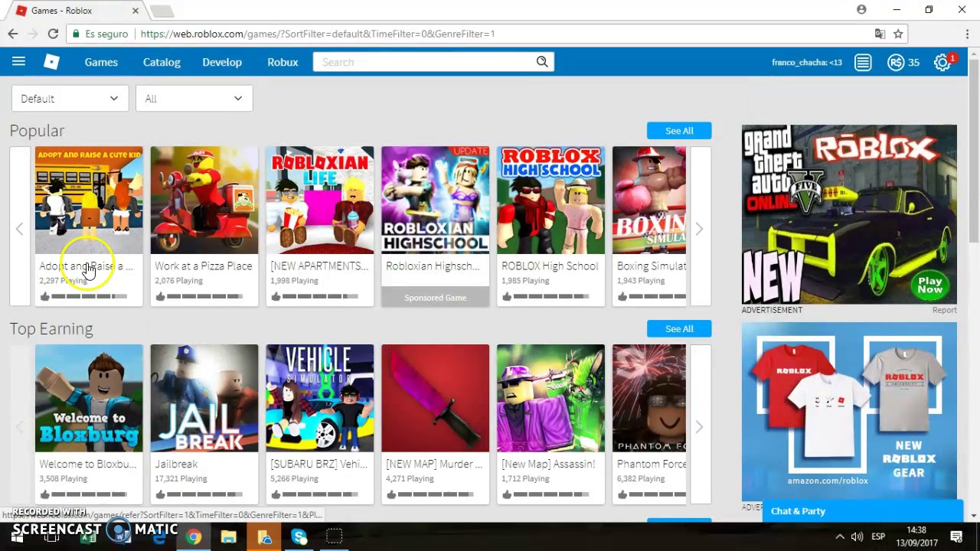Screen dimensions: 980x551
Task: Click See All for Top Earning
Action: click(x=679, y=328)
